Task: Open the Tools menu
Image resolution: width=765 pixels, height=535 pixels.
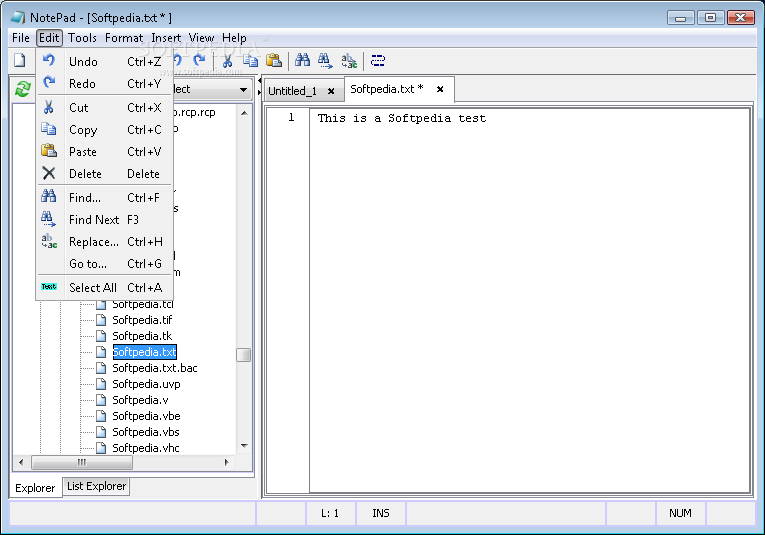Action: coord(82,38)
